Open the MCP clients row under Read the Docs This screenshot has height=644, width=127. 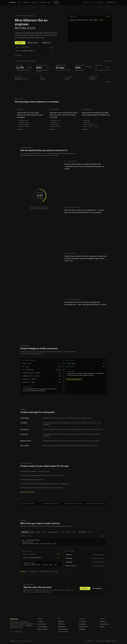click(85, 558)
